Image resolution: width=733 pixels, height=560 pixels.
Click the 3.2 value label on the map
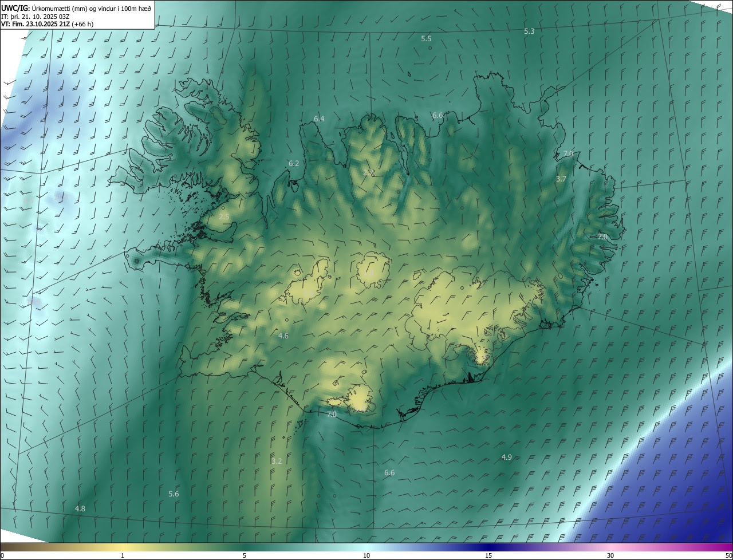[x=277, y=461]
